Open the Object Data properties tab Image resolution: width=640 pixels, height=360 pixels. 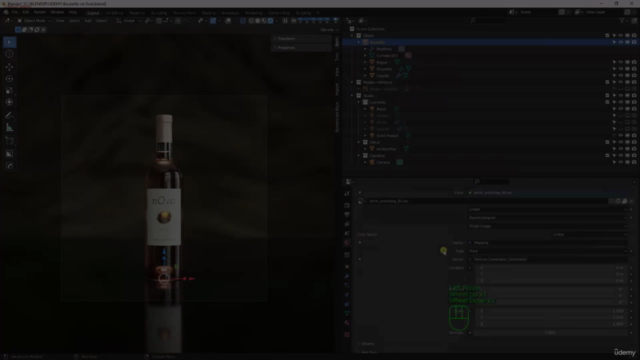click(347, 313)
